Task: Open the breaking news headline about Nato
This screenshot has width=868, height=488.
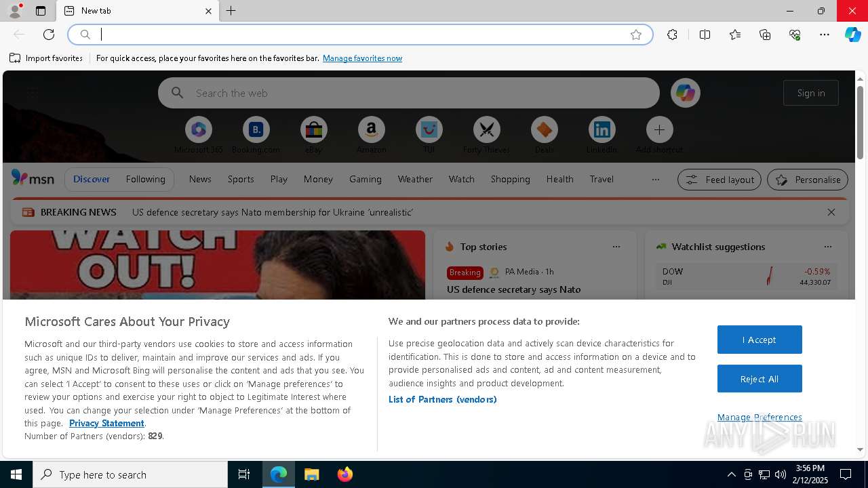Action: [273, 212]
